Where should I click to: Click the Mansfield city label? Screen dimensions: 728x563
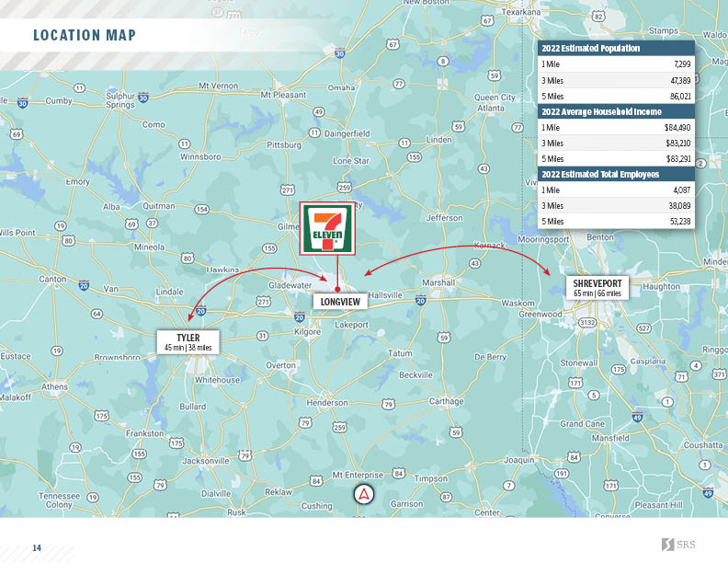pyautogui.click(x=610, y=438)
